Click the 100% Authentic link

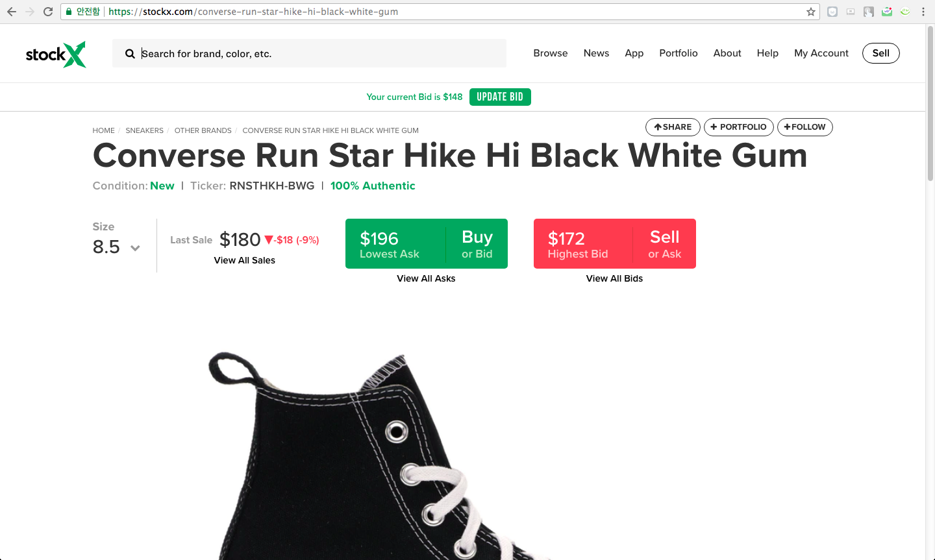pyautogui.click(x=373, y=186)
